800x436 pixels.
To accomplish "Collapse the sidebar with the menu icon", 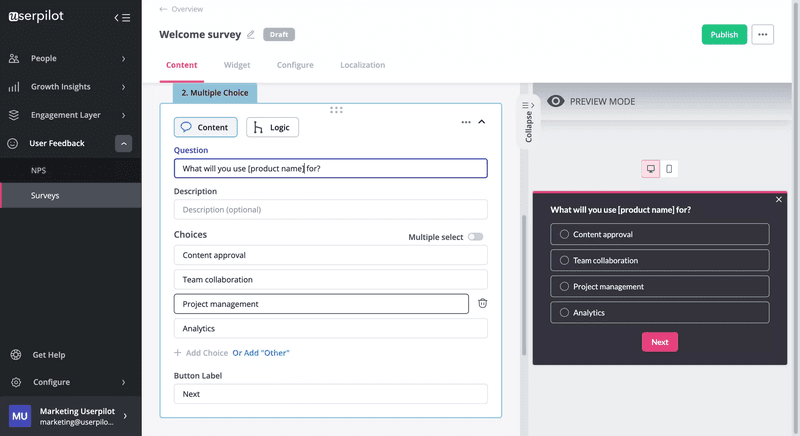I will tap(122, 18).
